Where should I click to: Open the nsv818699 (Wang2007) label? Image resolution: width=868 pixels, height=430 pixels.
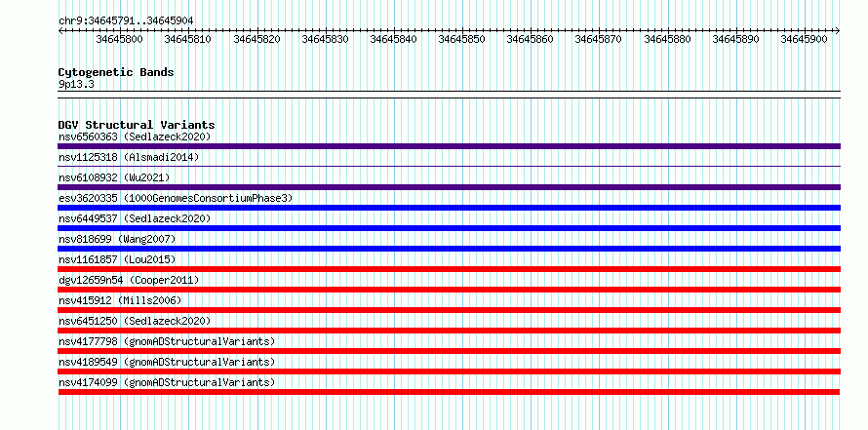coord(117,239)
